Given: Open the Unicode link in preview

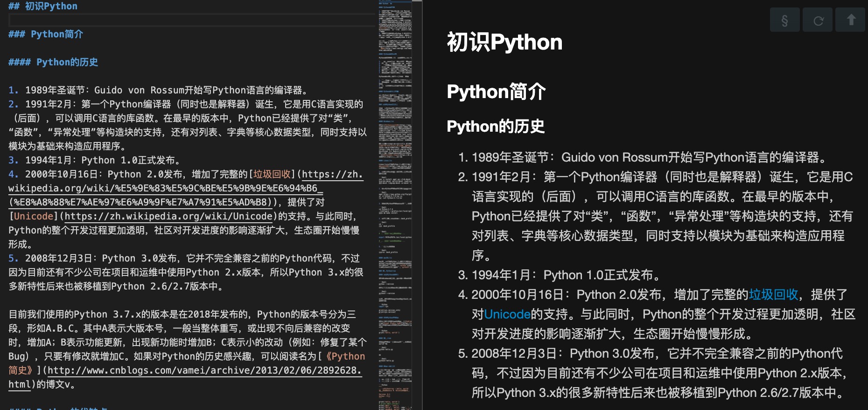Looking at the screenshot, I should [x=507, y=314].
